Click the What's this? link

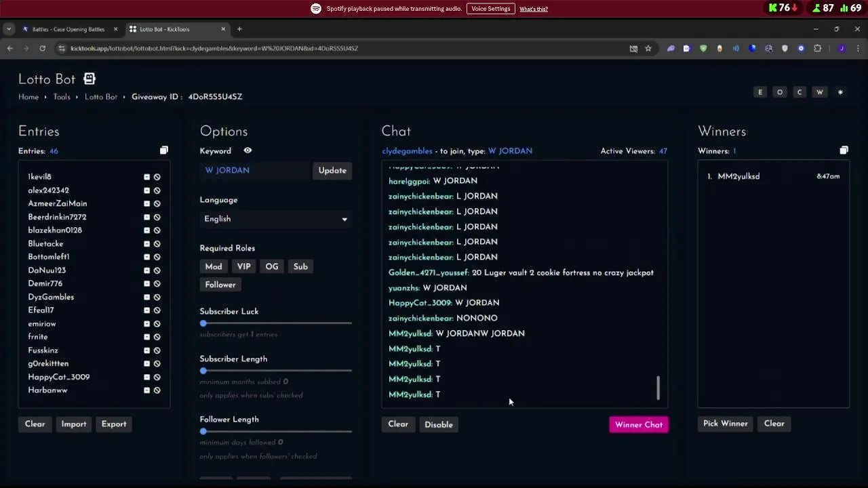pos(534,9)
